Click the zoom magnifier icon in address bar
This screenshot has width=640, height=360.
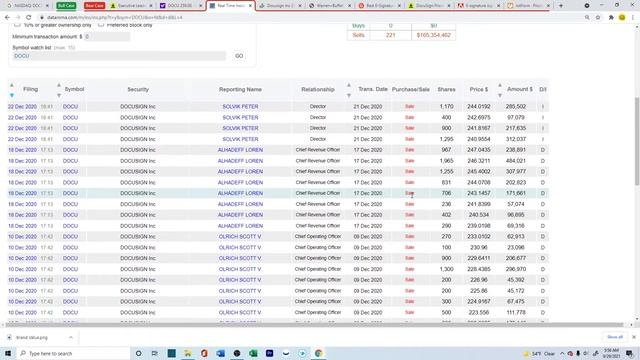coord(587,18)
